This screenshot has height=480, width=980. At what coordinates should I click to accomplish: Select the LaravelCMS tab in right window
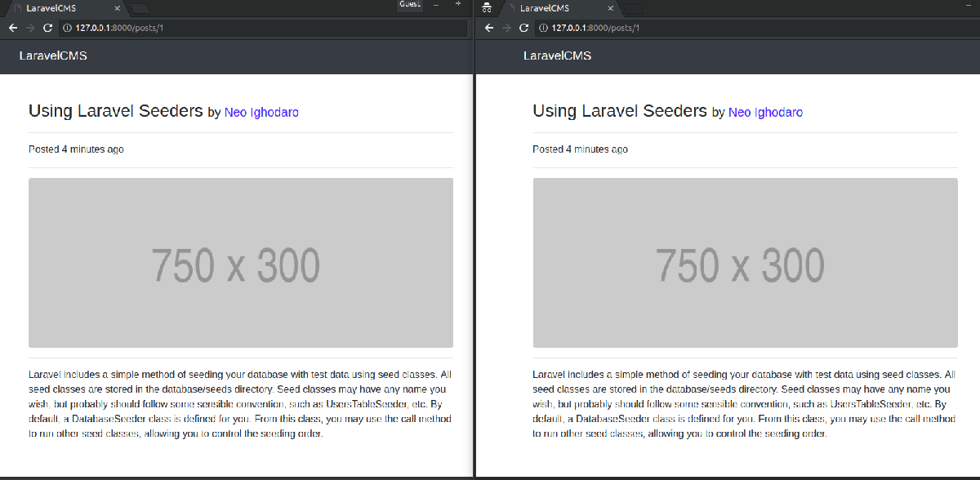[561, 7]
